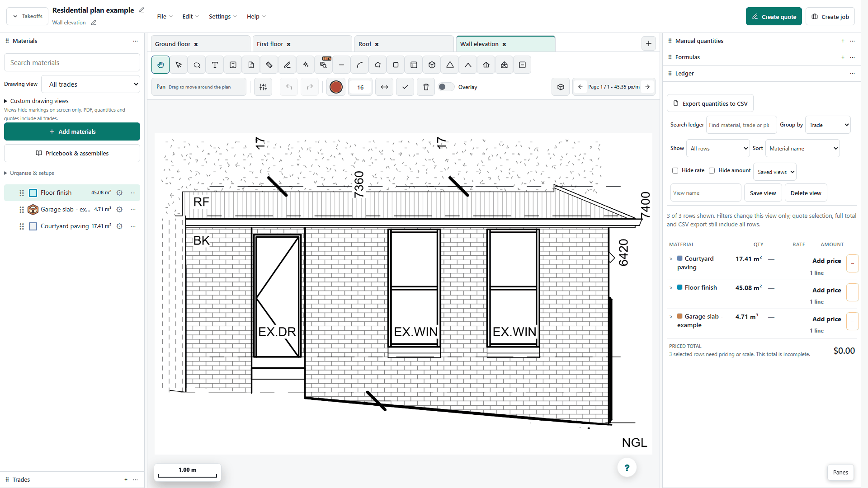Click Export quantities to CSV

coord(710,103)
